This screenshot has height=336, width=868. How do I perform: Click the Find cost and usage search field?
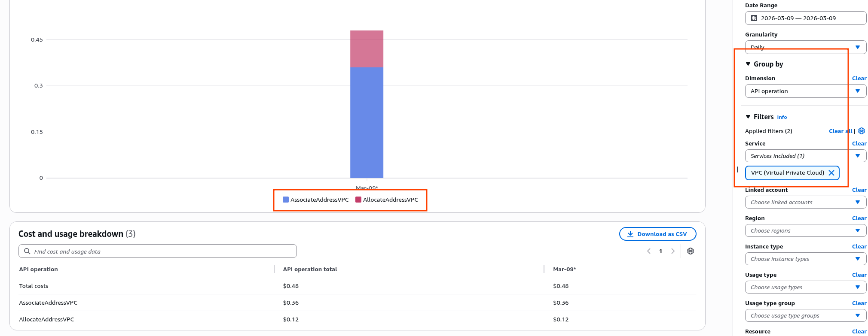(x=158, y=251)
